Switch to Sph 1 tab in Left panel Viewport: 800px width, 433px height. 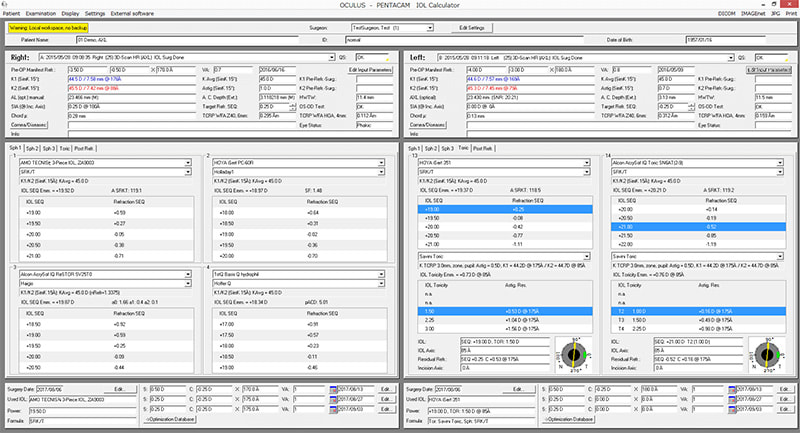click(x=414, y=148)
